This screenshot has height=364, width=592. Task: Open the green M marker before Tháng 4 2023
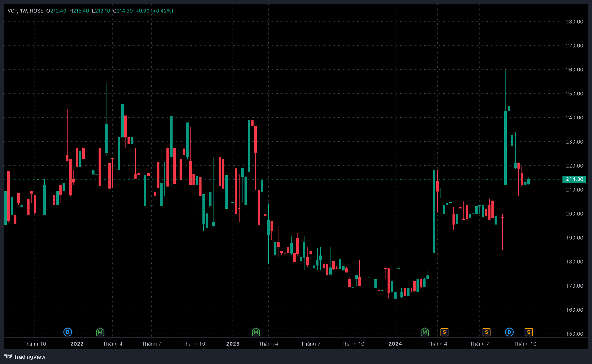[x=256, y=332]
